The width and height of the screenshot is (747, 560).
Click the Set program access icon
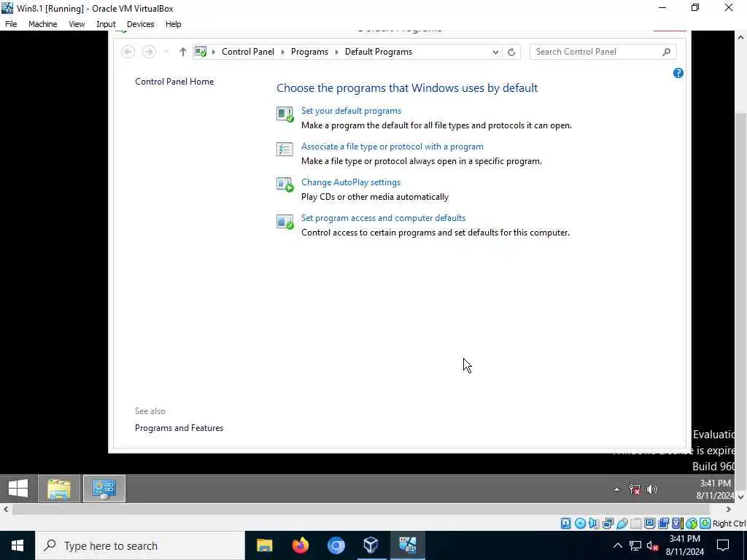[285, 222]
